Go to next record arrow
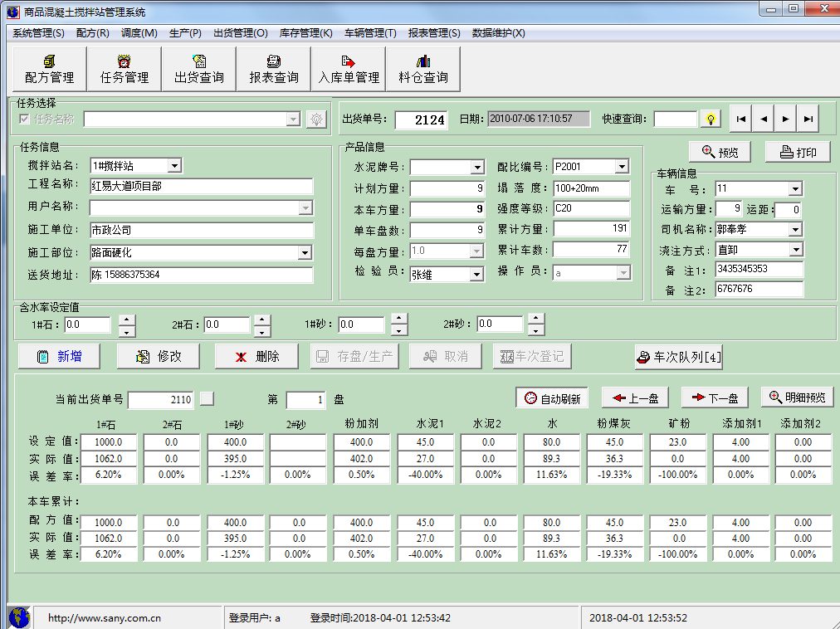 [x=785, y=119]
